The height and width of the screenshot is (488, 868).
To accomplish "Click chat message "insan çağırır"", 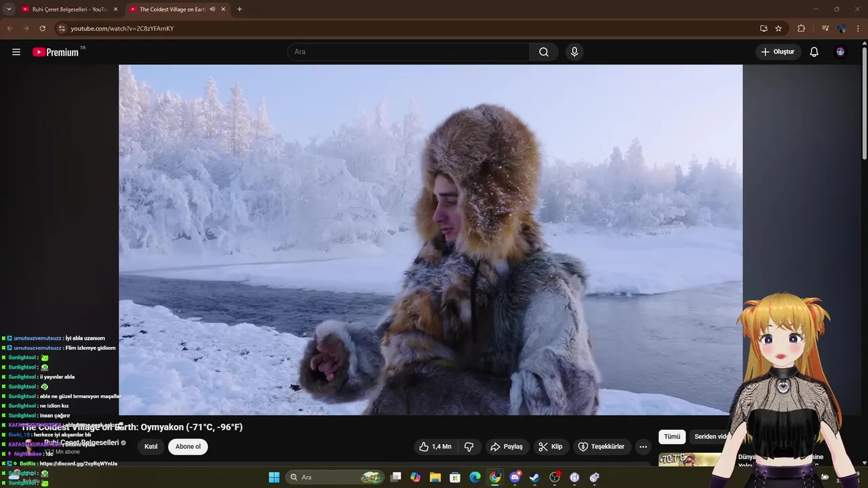I will 55,415.
